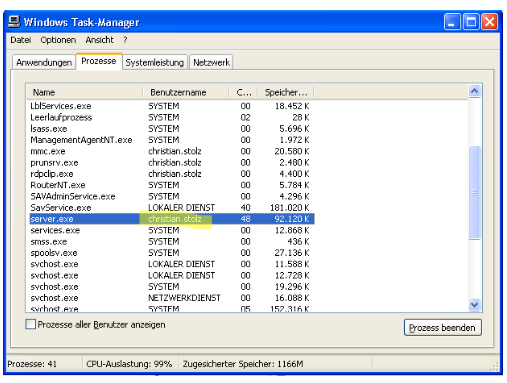Minimize the Task-Manager window
Screen dimensions: 507x383
tap(452, 22)
